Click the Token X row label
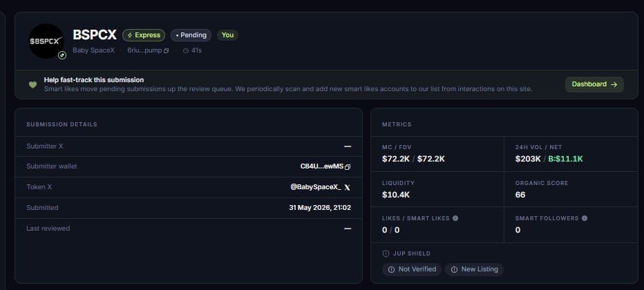 39,187
